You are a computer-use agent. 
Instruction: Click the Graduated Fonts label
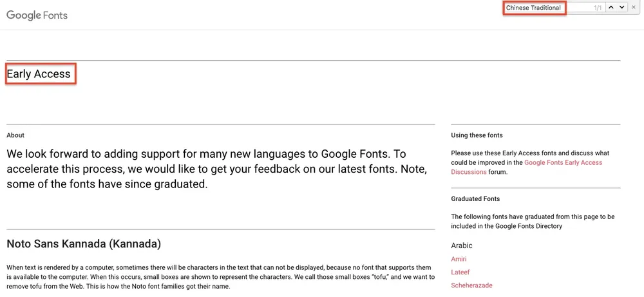[x=476, y=199]
